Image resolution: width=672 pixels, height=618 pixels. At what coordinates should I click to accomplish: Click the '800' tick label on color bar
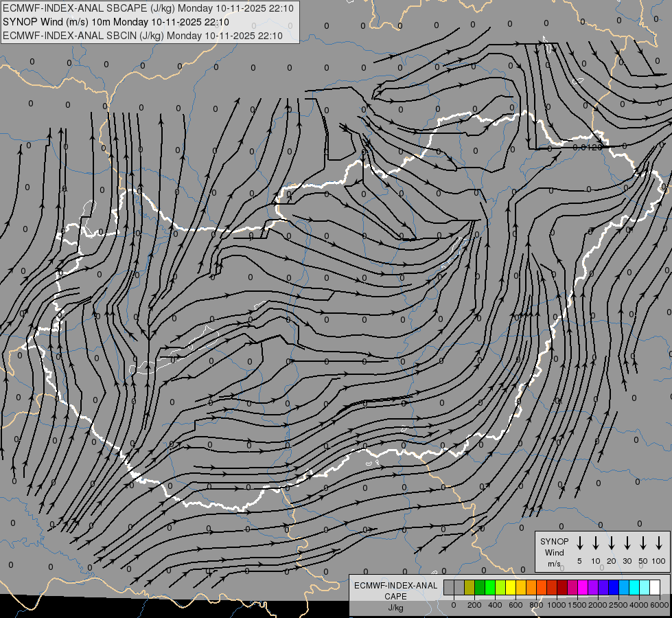pos(536,605)
